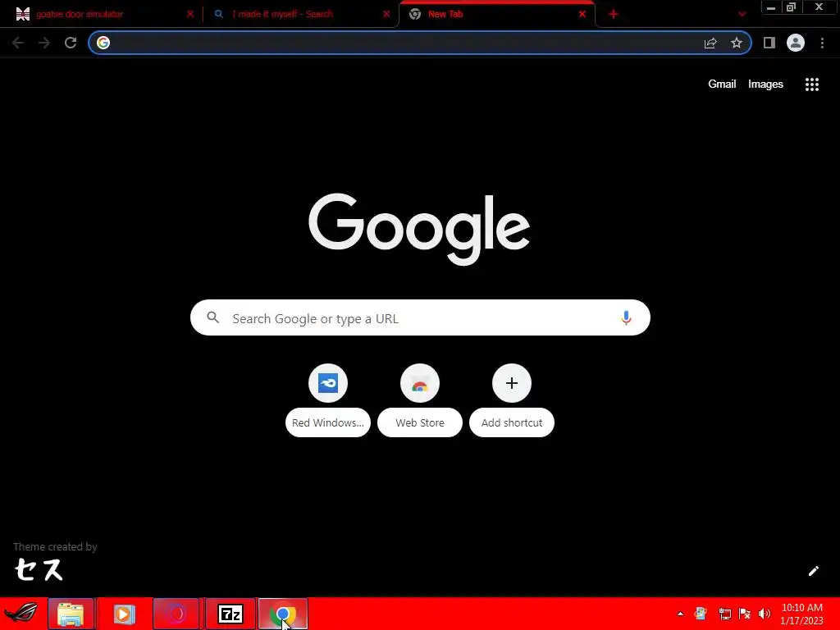Image resolution: width=840 pixels, height=630 pixels.
Task: Open the volume speaker tray icon
Action: [765, 614]
